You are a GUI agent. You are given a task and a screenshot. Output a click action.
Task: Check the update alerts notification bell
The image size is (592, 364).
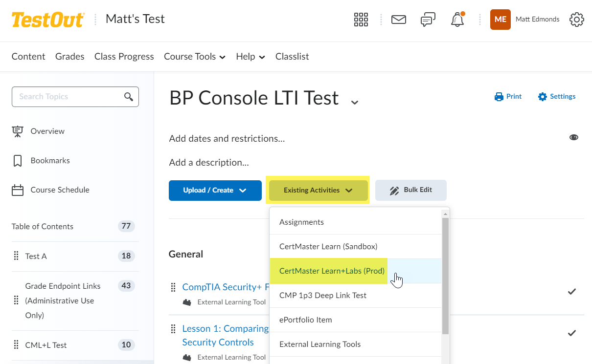(x=457, y=20)
